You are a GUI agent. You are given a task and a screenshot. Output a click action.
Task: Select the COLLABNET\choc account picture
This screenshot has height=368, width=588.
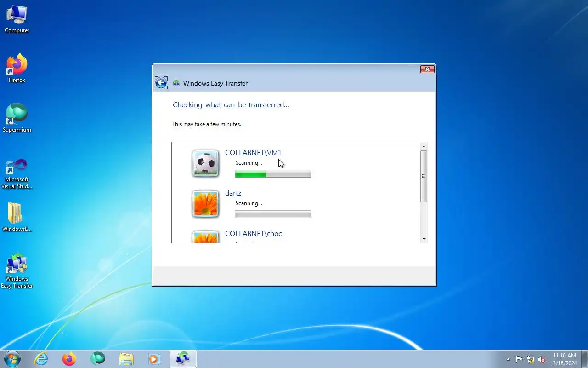tap(205, 236)
